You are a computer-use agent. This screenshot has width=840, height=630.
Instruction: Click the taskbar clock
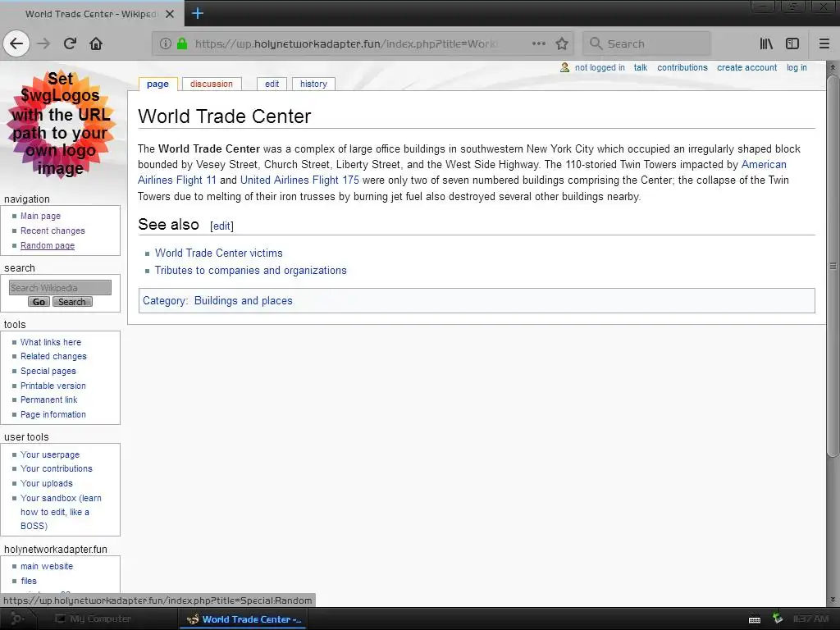click(811, 619)
